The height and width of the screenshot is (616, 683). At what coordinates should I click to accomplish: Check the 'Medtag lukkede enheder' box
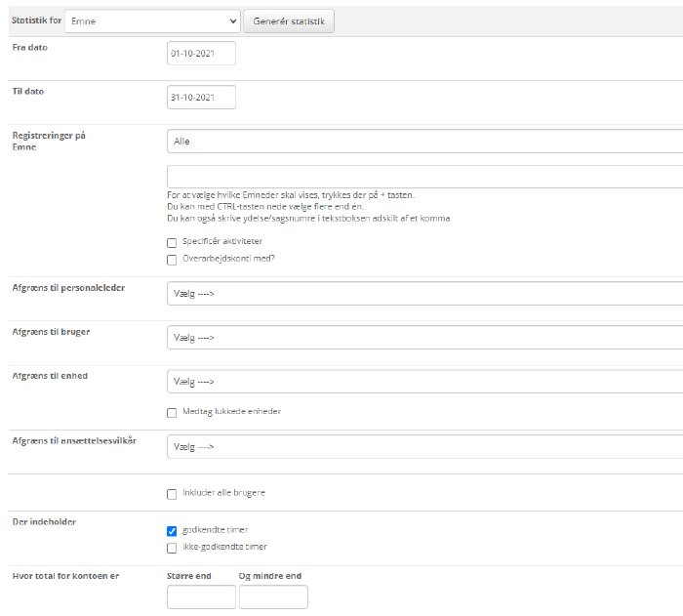tap(172, 412)
